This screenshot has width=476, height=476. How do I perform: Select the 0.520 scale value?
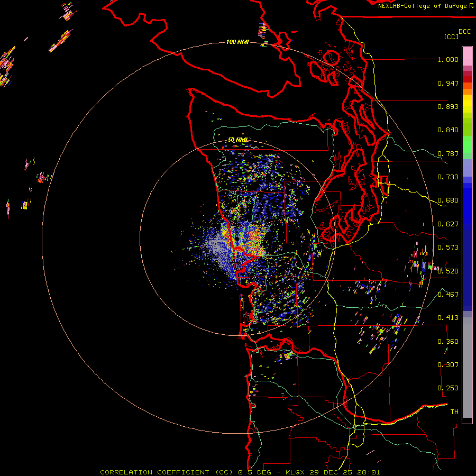coord(448,271)
